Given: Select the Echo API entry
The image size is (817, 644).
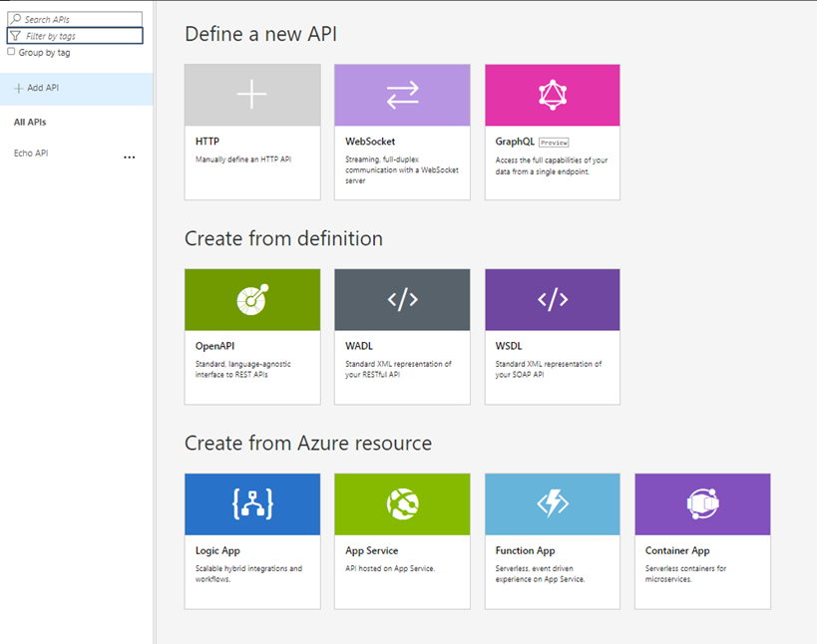Looking at the screenshot, I should click(x=30, y=153).
